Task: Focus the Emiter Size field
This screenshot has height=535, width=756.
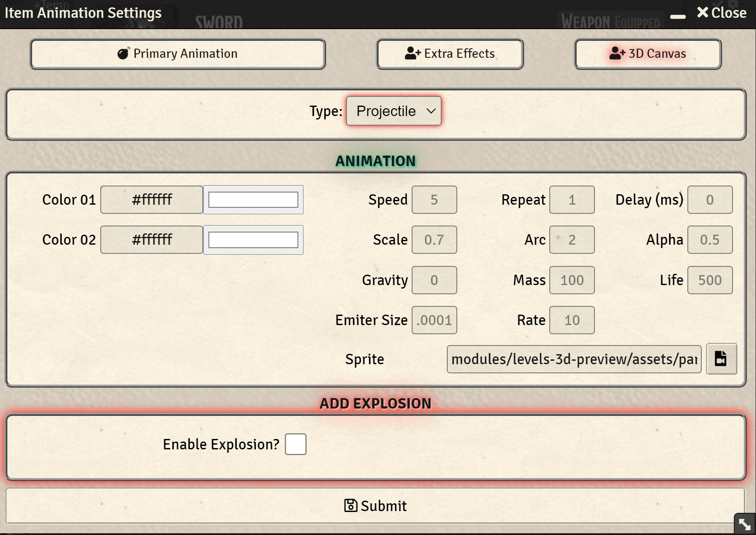Action: click(434, 320)
